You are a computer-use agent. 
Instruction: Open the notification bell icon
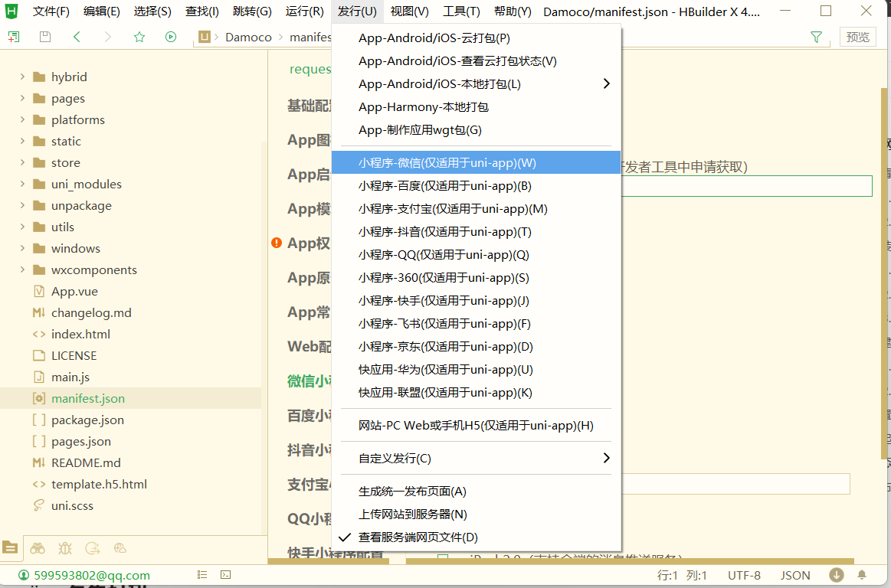(x=862, y=575)
